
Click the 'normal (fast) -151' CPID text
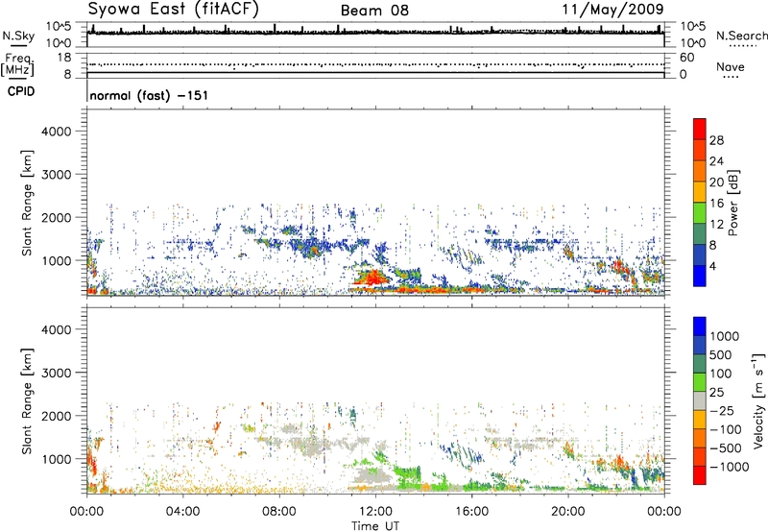coord(149,95)
